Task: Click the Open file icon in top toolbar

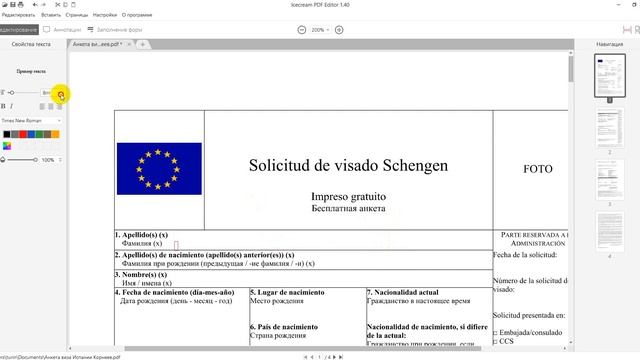Action: tap(4, 4)
